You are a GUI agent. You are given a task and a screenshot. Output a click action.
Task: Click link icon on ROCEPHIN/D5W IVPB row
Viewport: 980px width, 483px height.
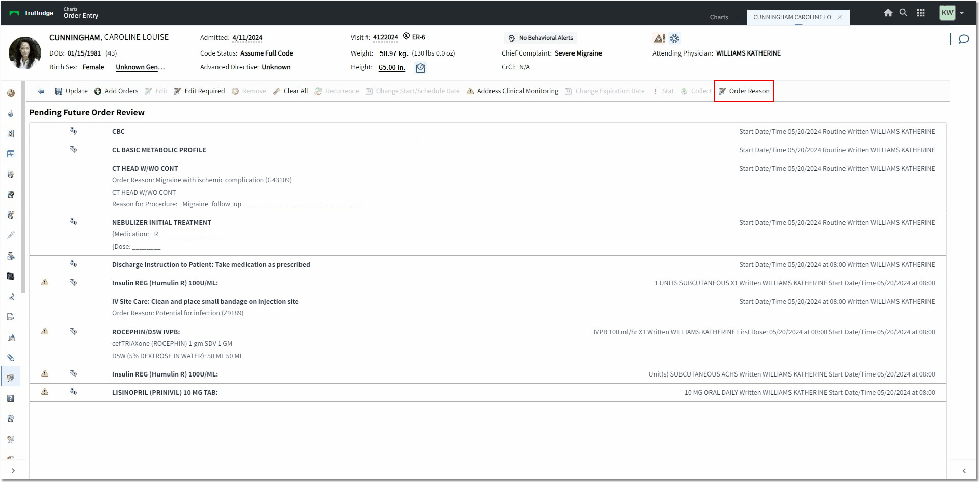click(x=73, y=331)
